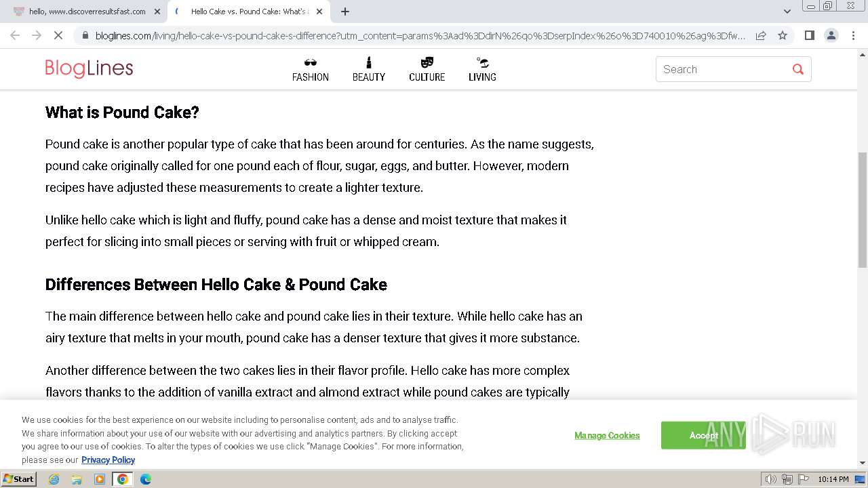Open the Manage Cookies link
The image size is (868, 488).
607,435
